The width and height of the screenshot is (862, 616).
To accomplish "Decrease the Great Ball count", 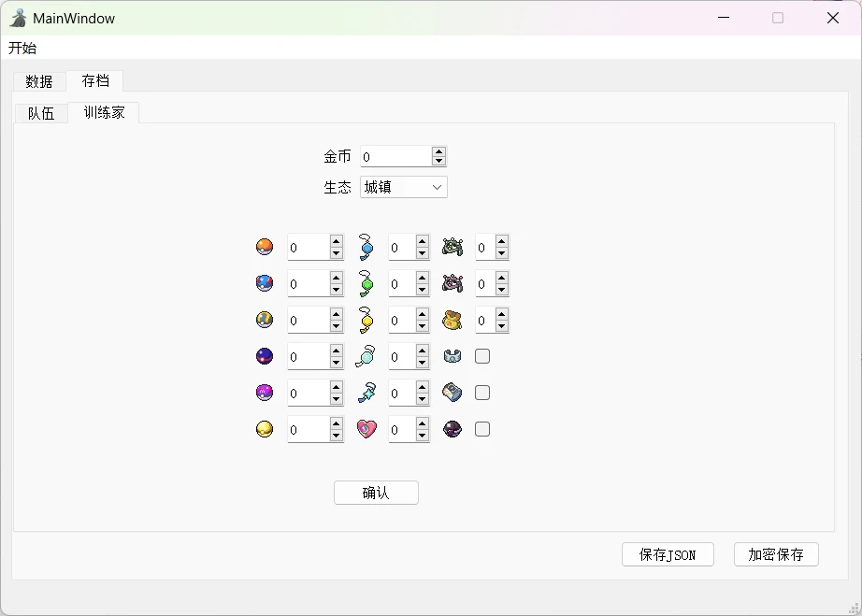I will point(337,290).
